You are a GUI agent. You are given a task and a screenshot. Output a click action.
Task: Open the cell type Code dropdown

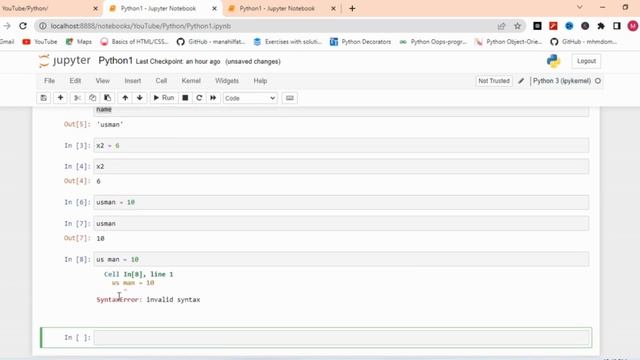[x=250, y=98]
